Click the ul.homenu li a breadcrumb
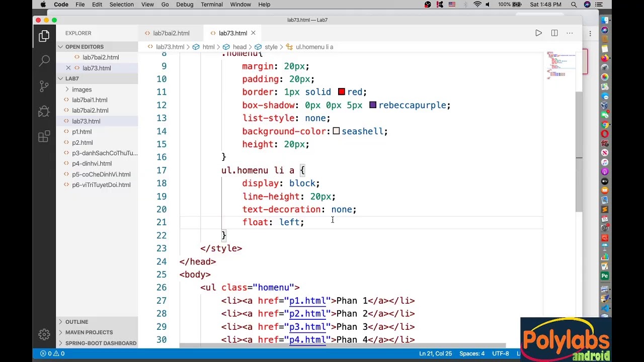 (314, 47)
